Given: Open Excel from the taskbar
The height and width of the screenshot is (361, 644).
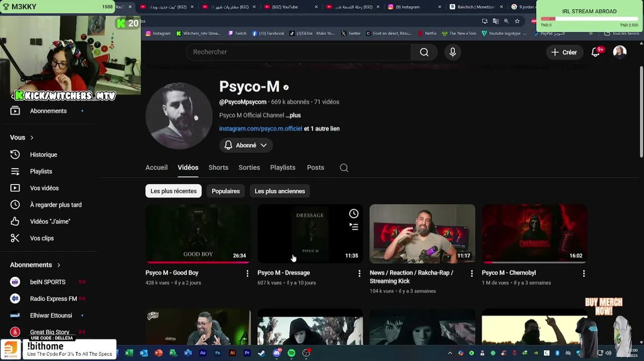Looking at the screenshot, I should (129, 353).
